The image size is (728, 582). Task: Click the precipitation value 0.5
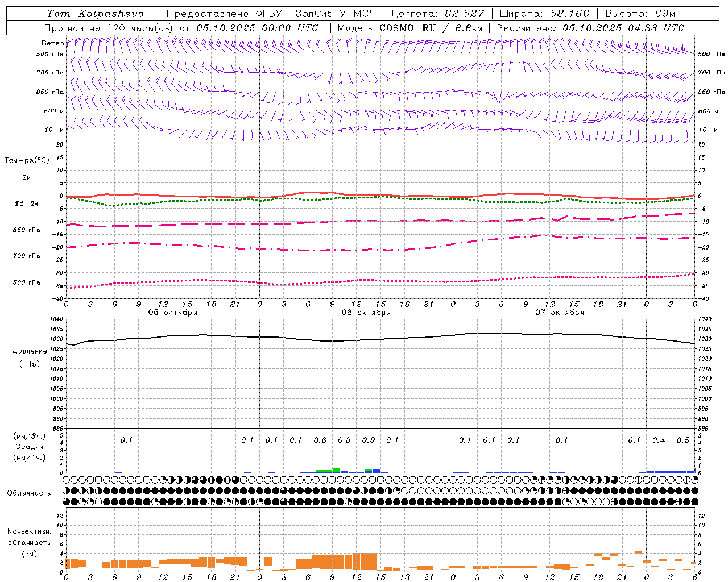[682, 440]
